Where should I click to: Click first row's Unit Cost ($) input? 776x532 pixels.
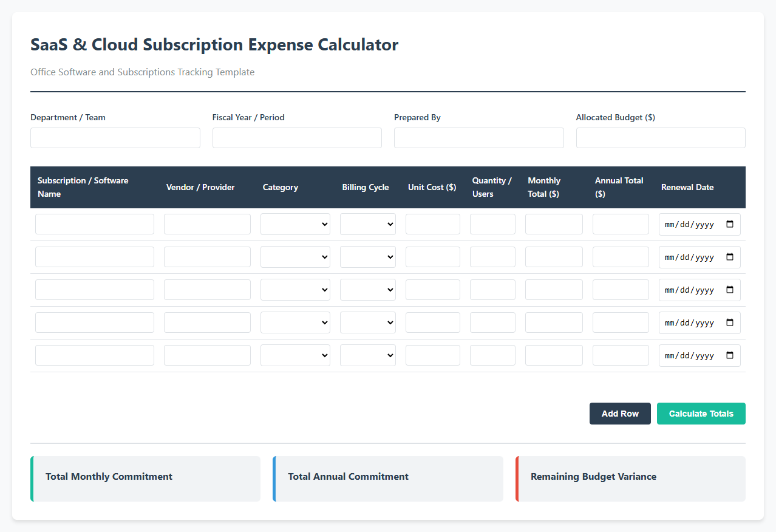pos(433,224)
